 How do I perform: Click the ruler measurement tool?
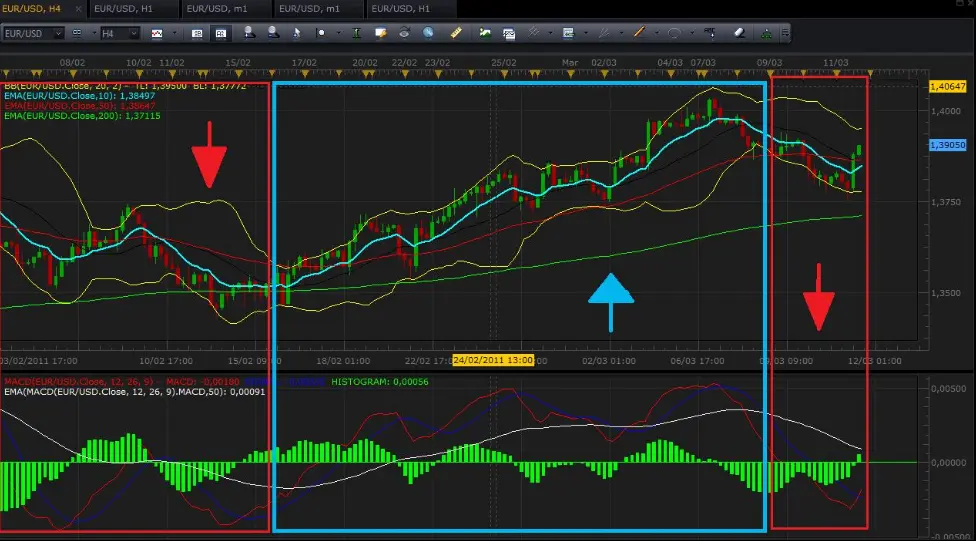456,33
